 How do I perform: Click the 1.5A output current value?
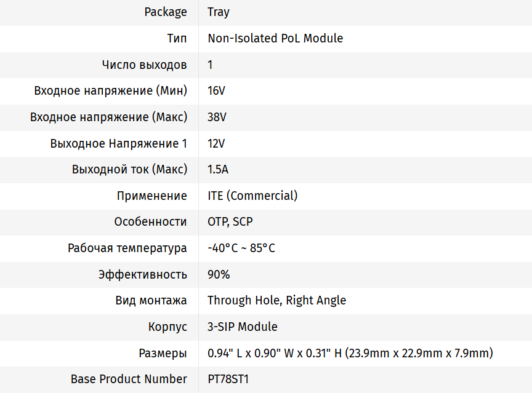218,169
